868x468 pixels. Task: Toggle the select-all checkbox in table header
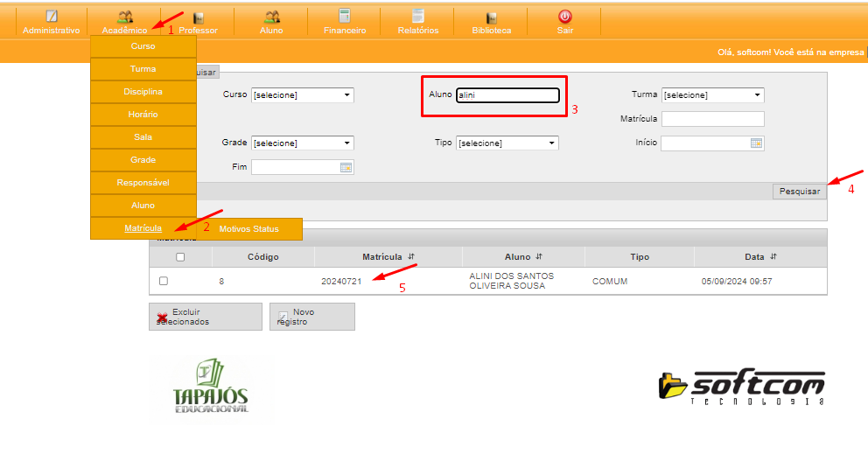180,257
